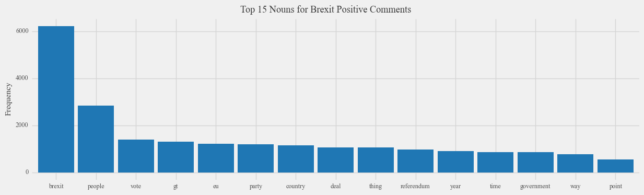
Task: Select the deal bar
Action: (x=335, y=160)
